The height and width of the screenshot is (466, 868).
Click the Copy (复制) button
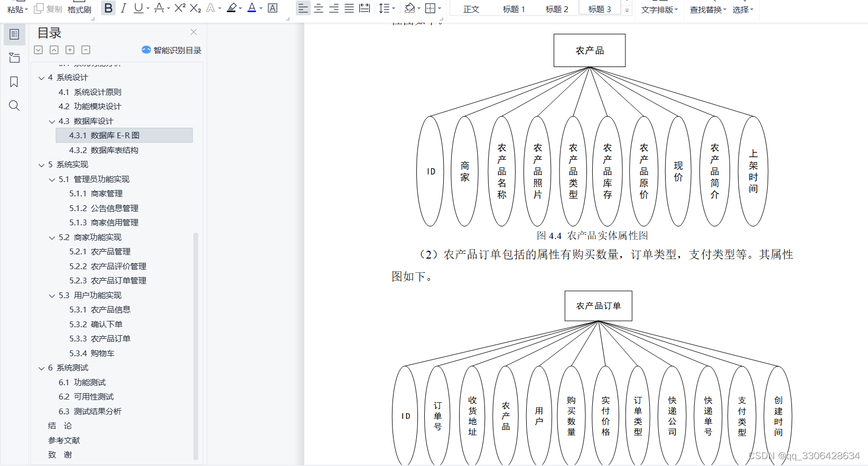49,9
